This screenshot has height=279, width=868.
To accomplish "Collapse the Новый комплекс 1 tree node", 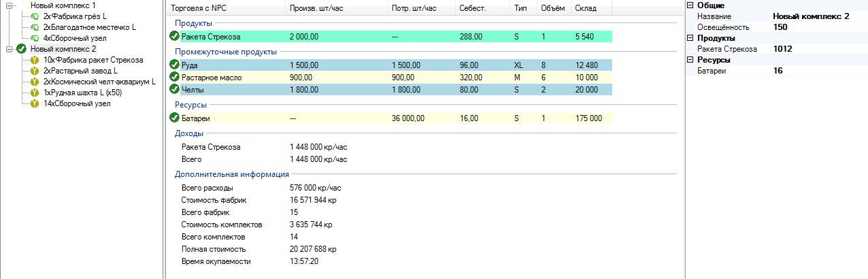I will pyautogui.click(x=9, y=5).
